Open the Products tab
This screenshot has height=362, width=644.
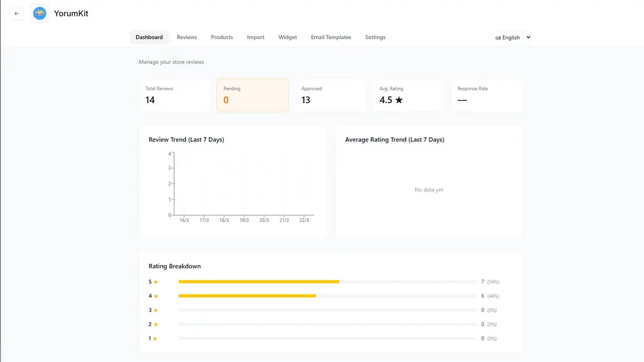click(x=222, y=37)
